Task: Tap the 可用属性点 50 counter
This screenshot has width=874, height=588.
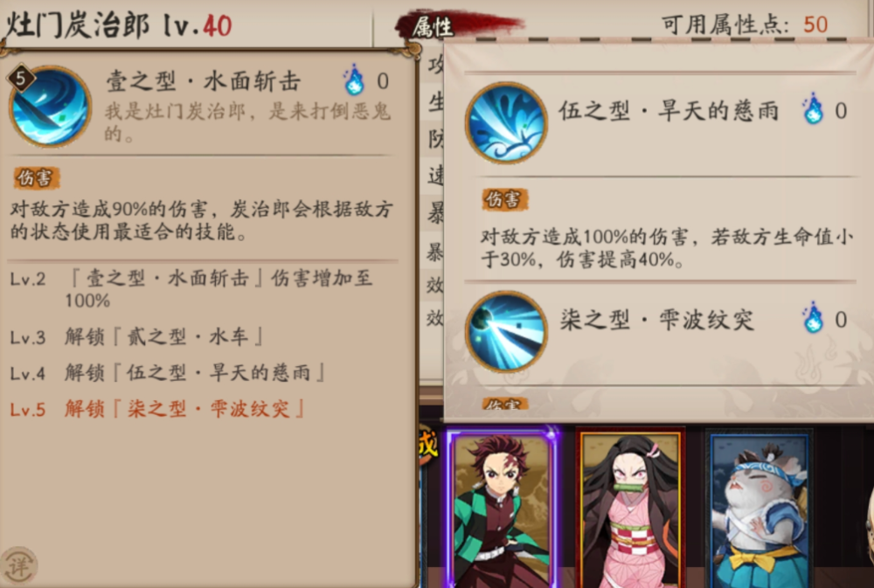Action: coord(745,24)
